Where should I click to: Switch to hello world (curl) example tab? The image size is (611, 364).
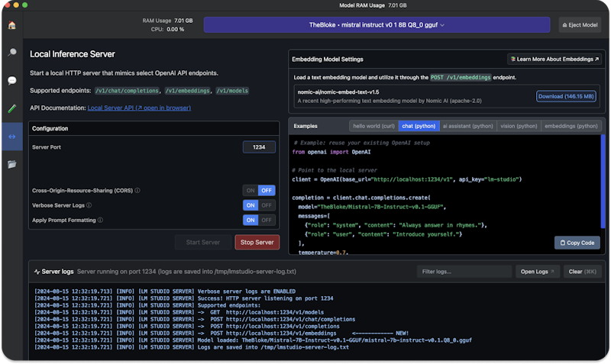[372, 125]
